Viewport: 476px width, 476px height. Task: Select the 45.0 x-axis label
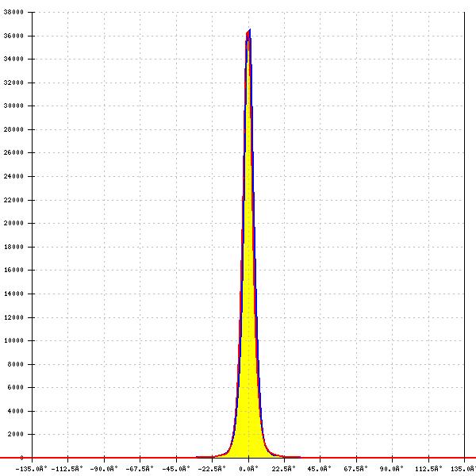coord(320,469)
